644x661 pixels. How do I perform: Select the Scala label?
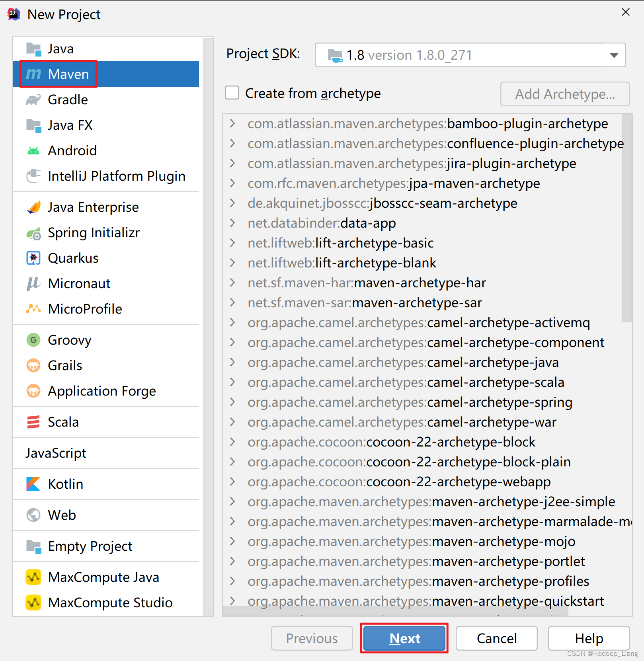tap(63, 422)
